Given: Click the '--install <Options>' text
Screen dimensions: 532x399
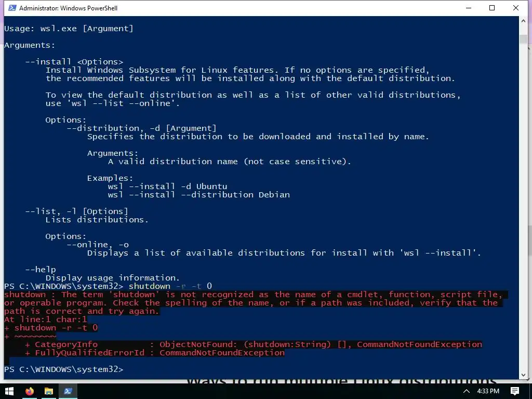Looking at the screenshot, I should [74, 62].
